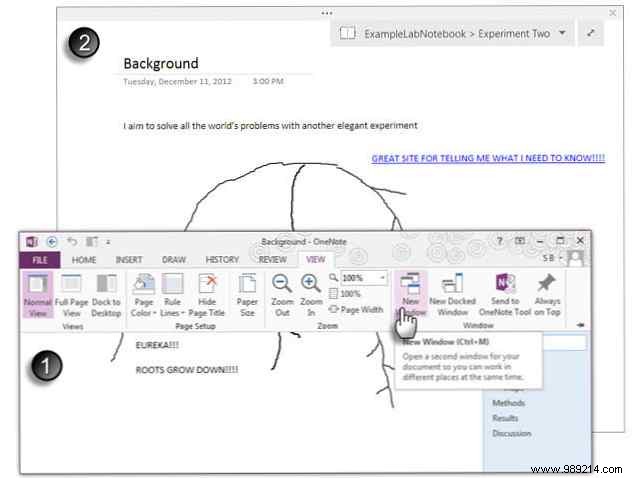This screenshot has width=637, height=478.
Task: Click the Undo arrow in Quick Access toolbar
Action: tap(72, 242)
